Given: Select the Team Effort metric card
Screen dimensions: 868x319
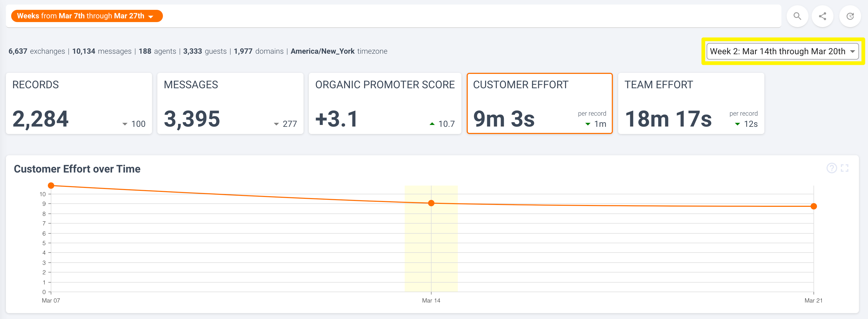Looking at the screenshot, I should [691, 103].
